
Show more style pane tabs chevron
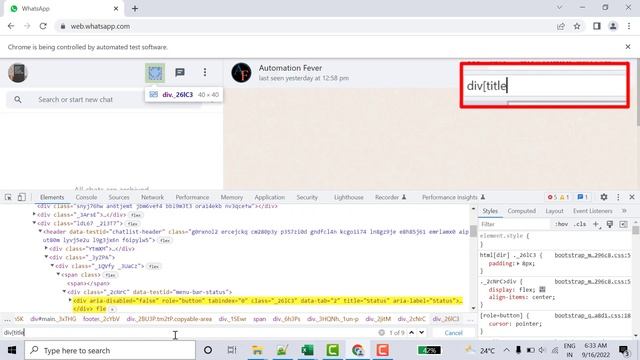tap(624, 211)
